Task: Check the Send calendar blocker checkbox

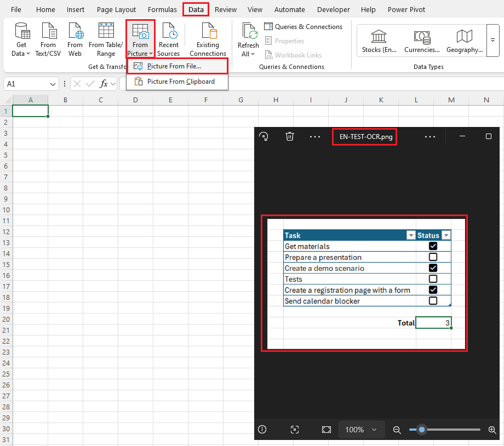Action: tap(433, 301)
